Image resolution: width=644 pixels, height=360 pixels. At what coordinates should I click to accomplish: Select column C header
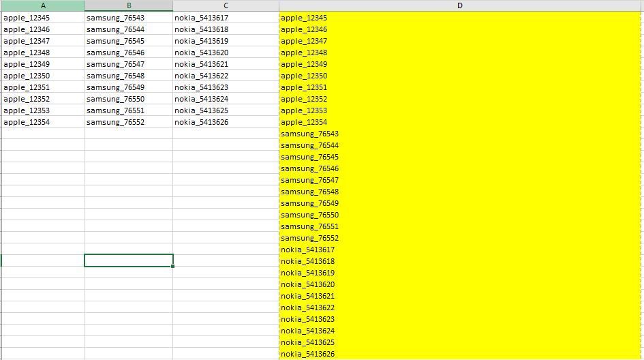226,5
